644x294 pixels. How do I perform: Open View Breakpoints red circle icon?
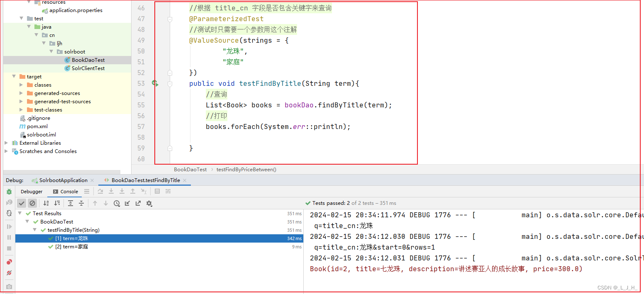(9, 262)
